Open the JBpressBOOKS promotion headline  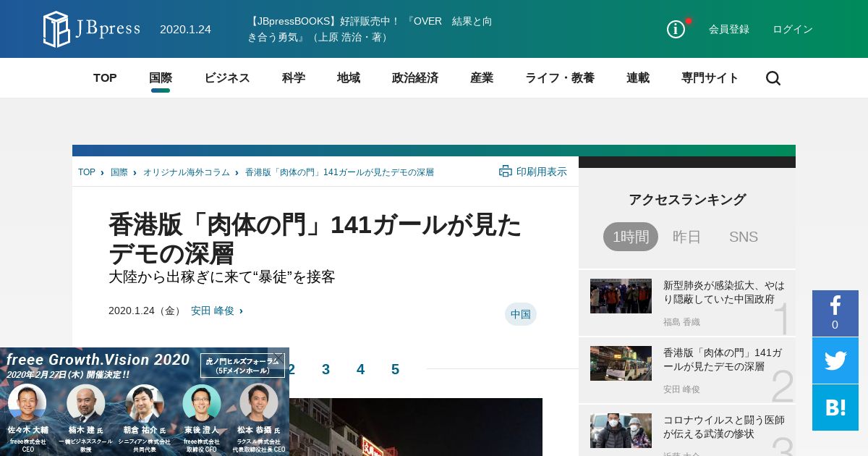tap(370, 29)
